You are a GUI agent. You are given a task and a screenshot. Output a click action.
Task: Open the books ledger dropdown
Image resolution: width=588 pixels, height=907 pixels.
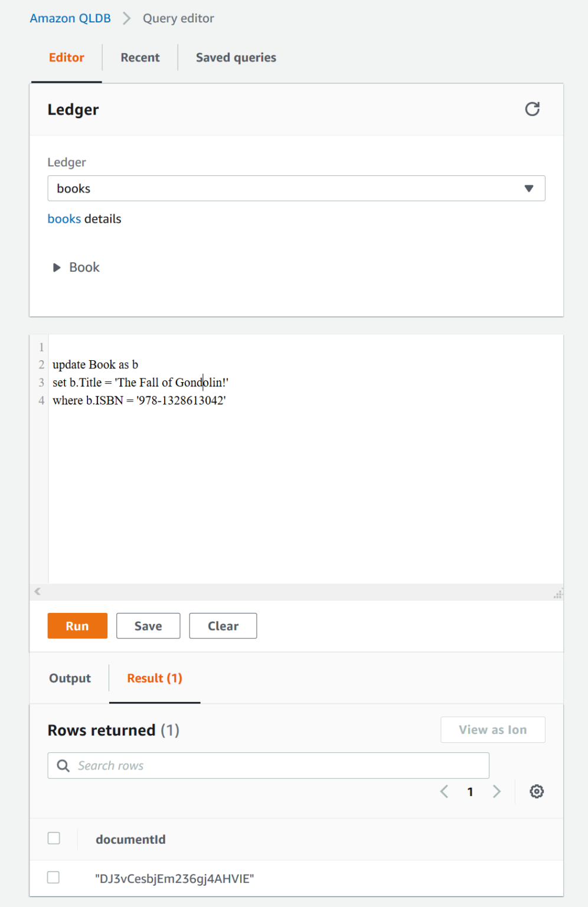coord(296,188)
